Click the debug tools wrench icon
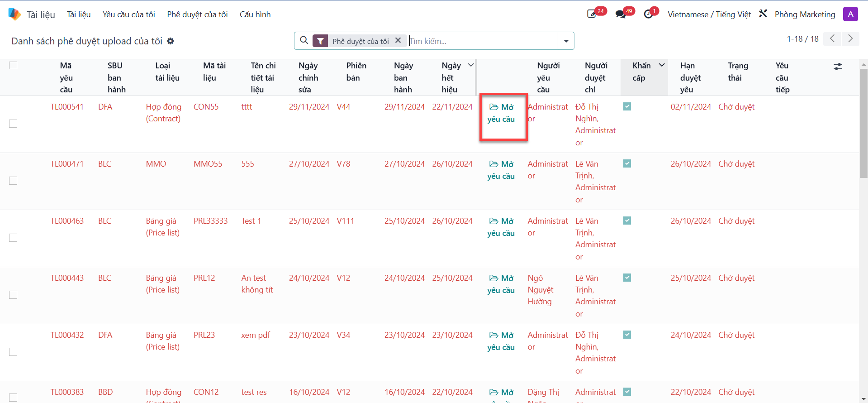 [763, 14]
